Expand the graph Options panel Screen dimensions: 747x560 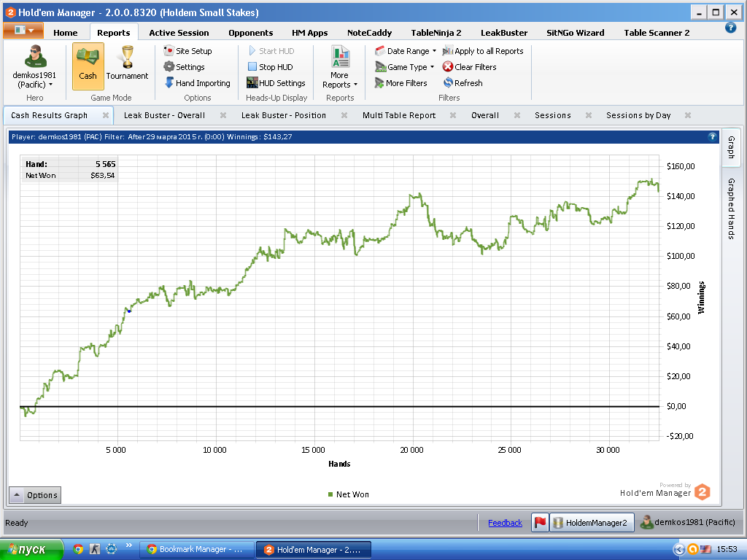coord(35,495)
